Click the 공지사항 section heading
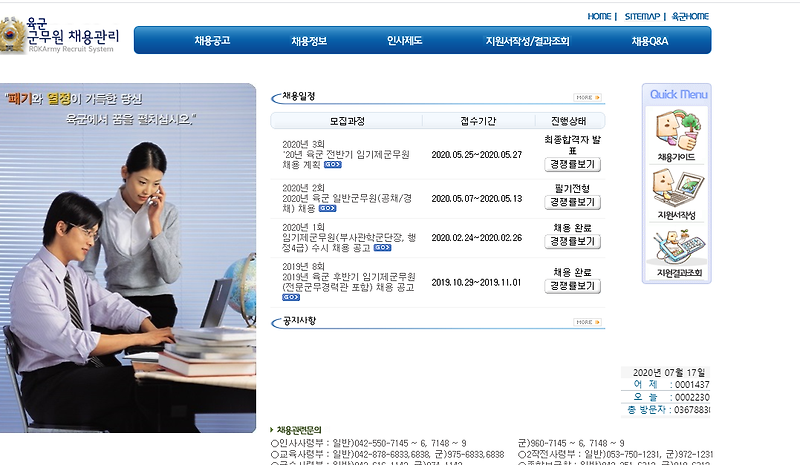This screenshot has width=800, height=465. (x=299, y=321)
